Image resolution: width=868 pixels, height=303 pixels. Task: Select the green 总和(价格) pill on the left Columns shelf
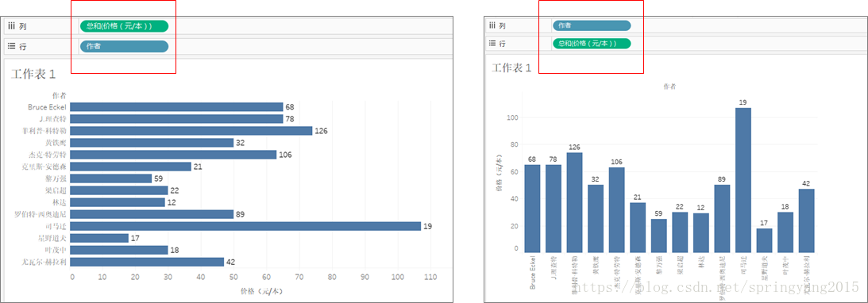[124, 26]
